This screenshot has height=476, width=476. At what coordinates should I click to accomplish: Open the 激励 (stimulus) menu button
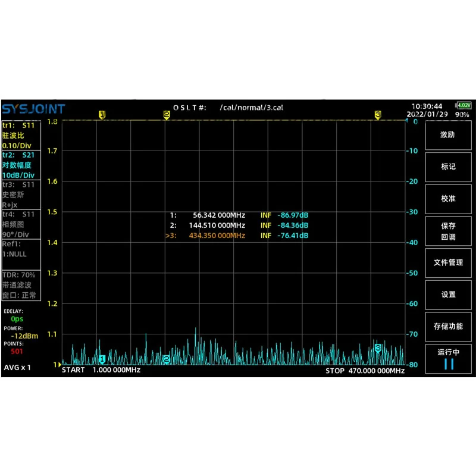point(448,135)
